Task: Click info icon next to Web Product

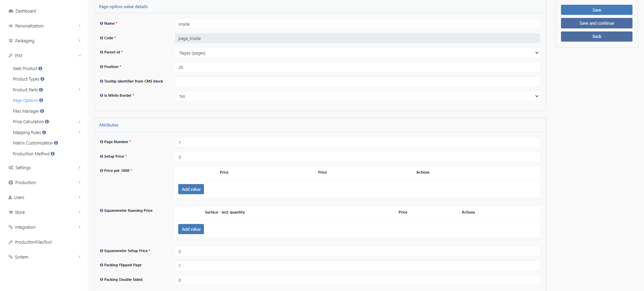Action: coord(40,68)
